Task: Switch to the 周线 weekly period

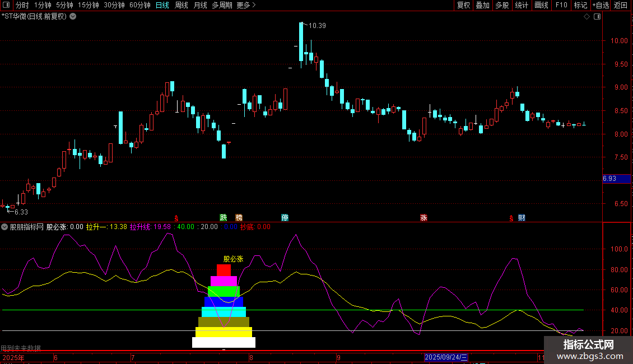Action: pyautogui.click(x=181, y=6)
